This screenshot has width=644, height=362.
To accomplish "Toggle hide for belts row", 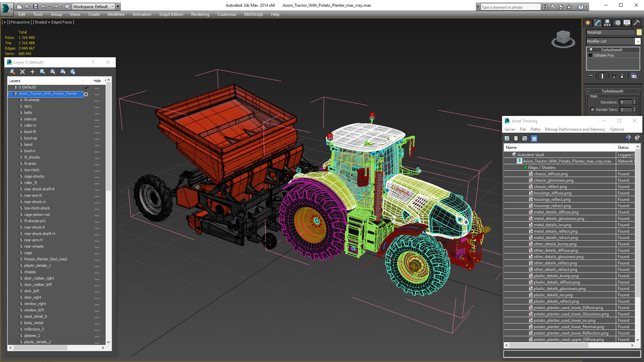I will (x=97, y=113).
